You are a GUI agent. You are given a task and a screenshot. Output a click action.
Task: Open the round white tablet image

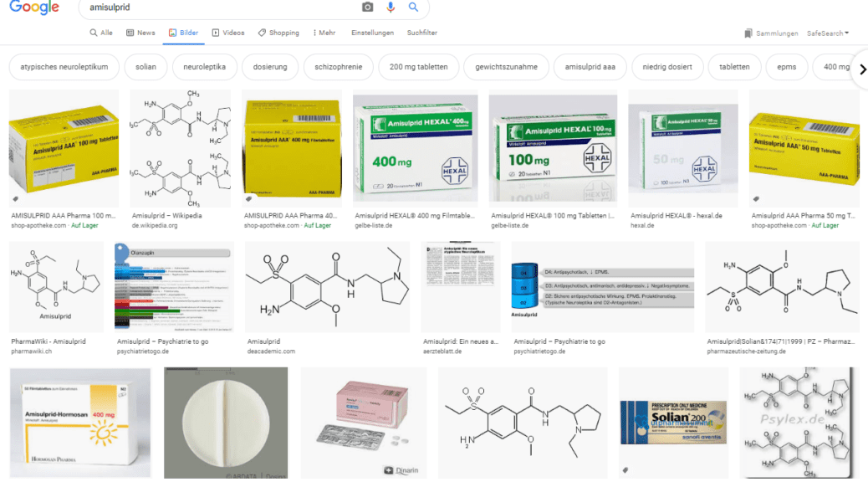point(226,423)
